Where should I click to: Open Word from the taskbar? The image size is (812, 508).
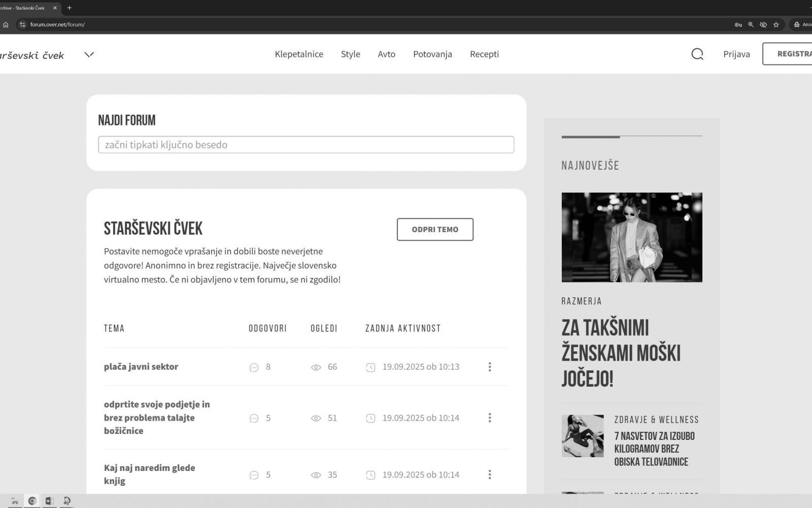49,501
